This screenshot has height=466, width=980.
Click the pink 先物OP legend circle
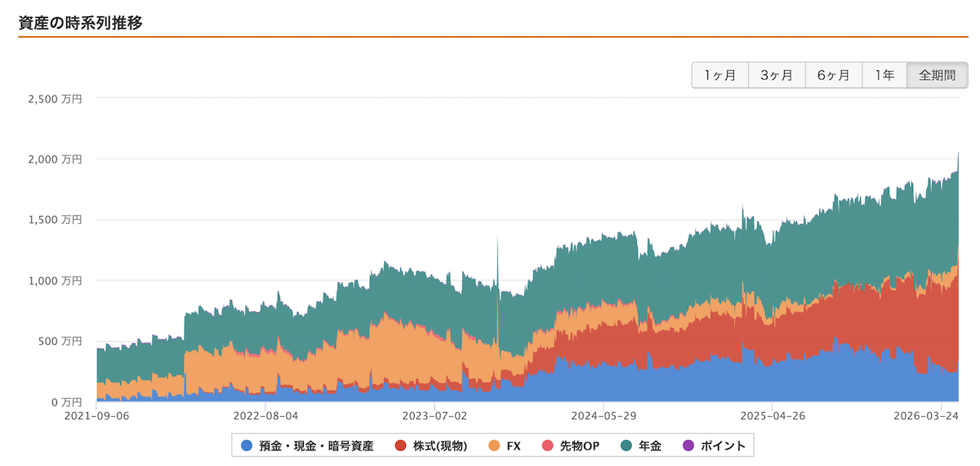click(x=547, y=446)
